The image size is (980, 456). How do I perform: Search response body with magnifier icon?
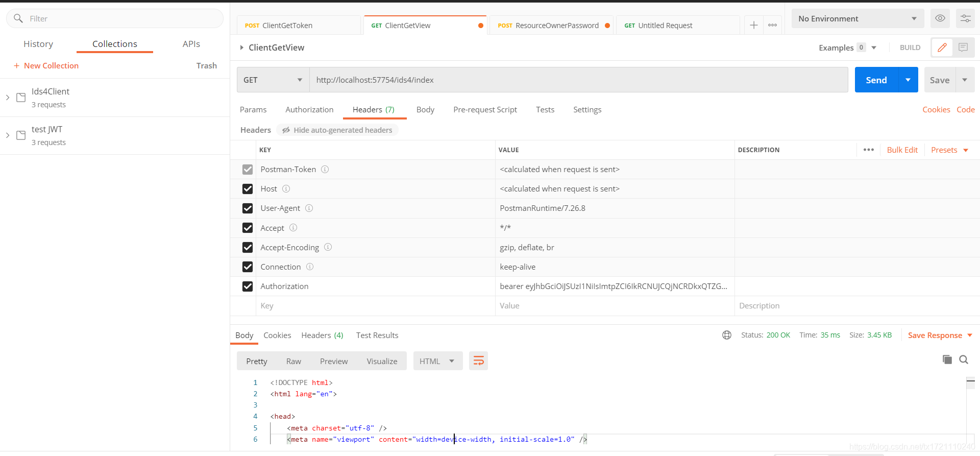click(964, 359)
